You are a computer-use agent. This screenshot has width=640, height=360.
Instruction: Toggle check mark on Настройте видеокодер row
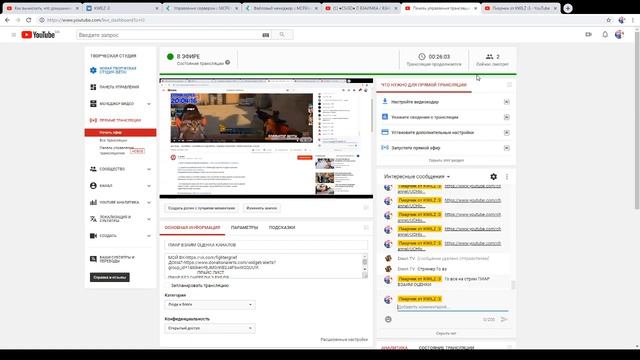pos(507,102)
